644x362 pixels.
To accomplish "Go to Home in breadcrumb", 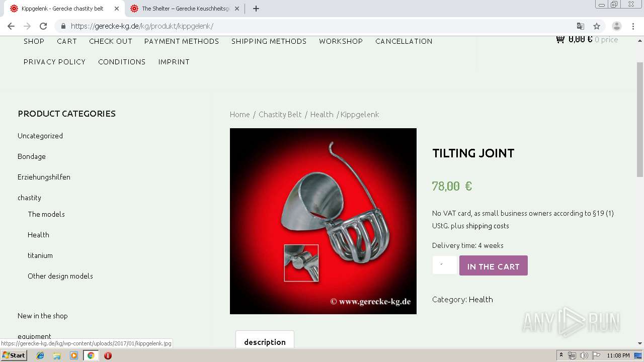I will pyautogui.click(x=239, y=115).
